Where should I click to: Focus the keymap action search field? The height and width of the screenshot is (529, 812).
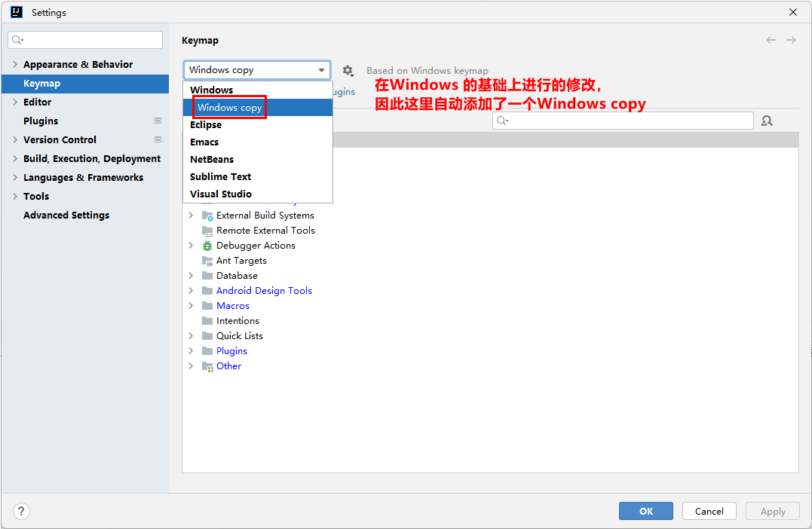tap(623, 121)
